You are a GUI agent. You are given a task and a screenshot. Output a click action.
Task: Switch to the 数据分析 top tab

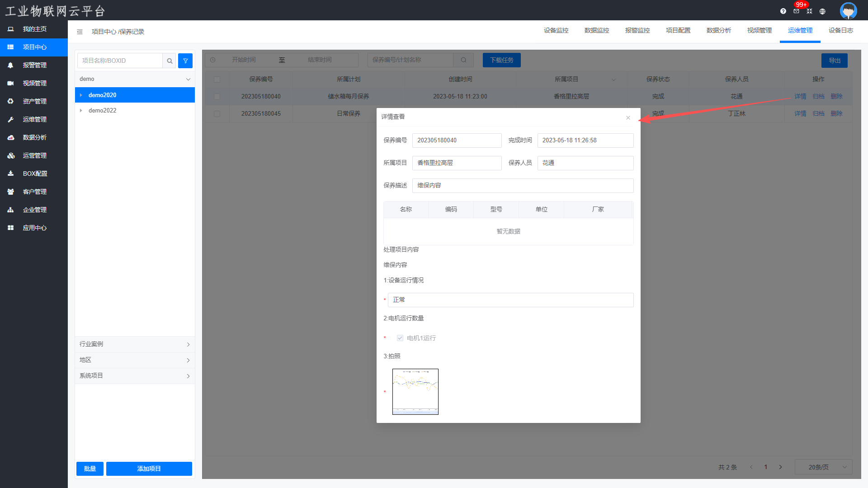click(x=719, y=30)
